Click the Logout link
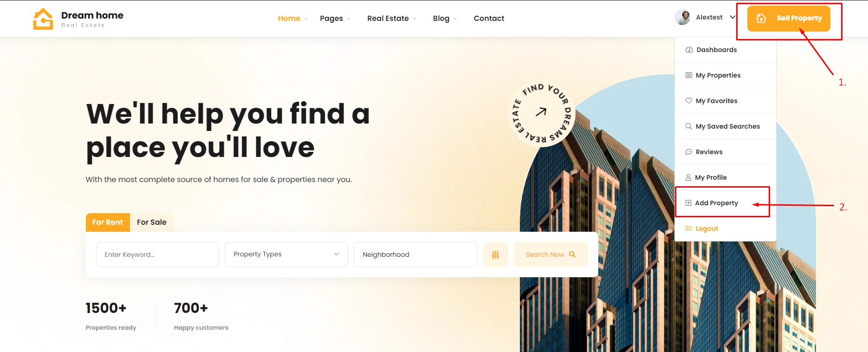The image size is (868, 352). 706,228
